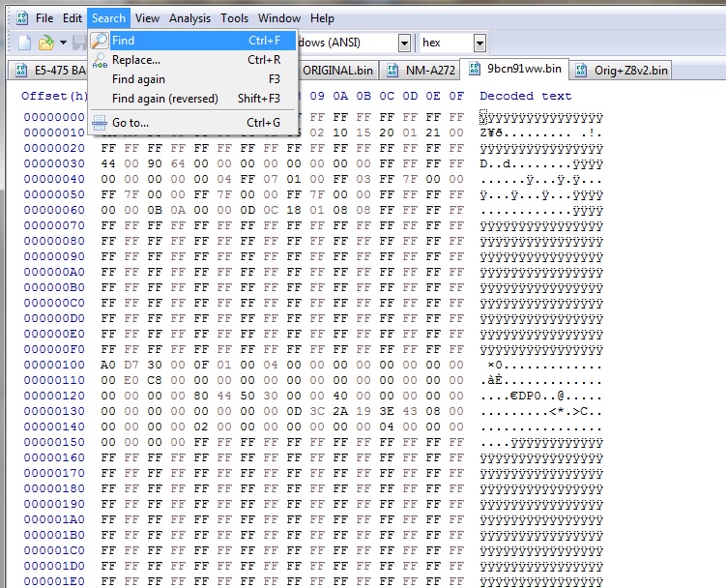726x588 pixels.
Task: Click the Decoded text column header
Action: pos(526,96)
